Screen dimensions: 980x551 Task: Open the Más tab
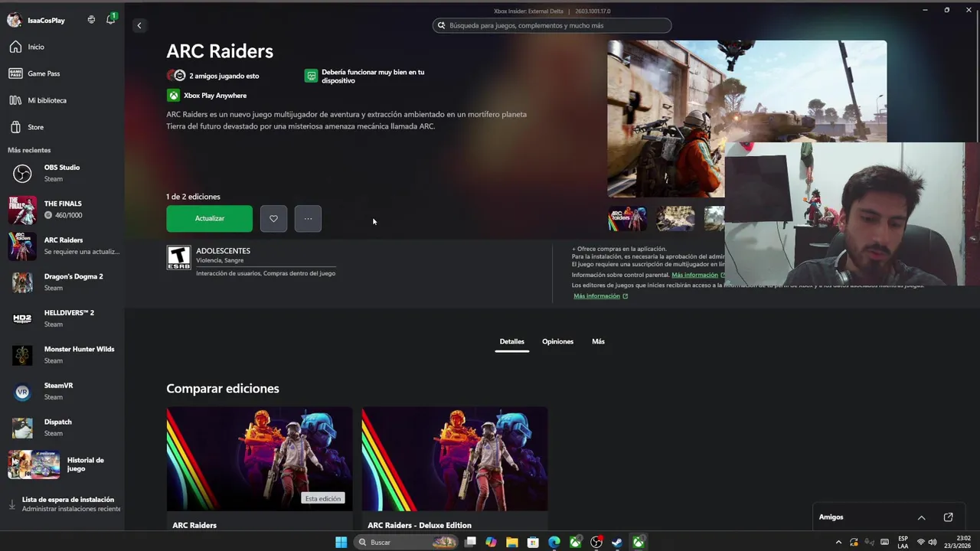point(598,342)
